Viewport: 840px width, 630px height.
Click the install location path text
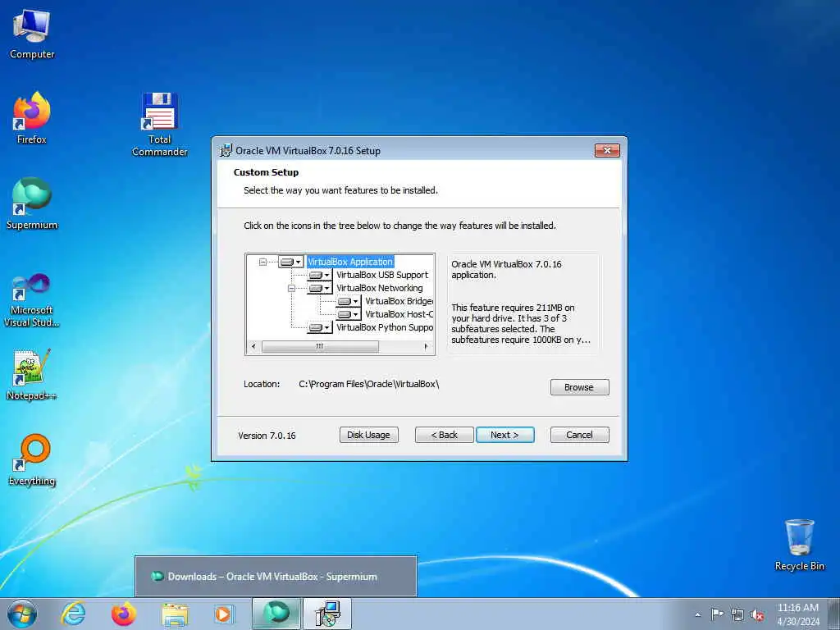(x=368, y=384)
